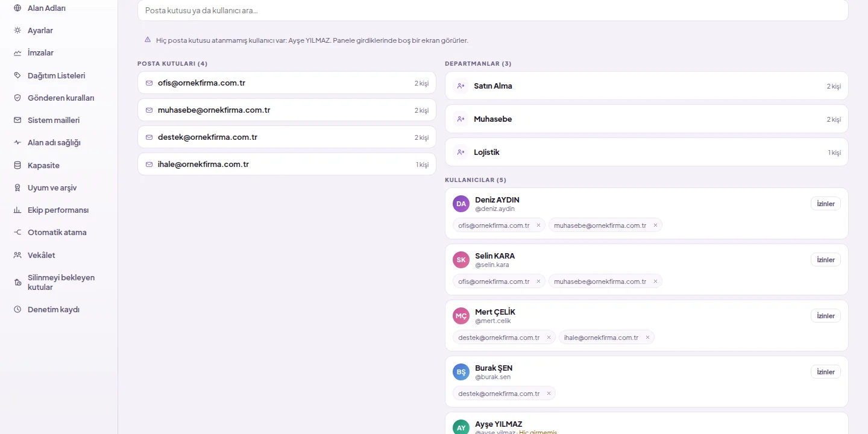Click the Vekâlet people icon
The height and width of the screenshot is (434, 868).
(17, 256)
